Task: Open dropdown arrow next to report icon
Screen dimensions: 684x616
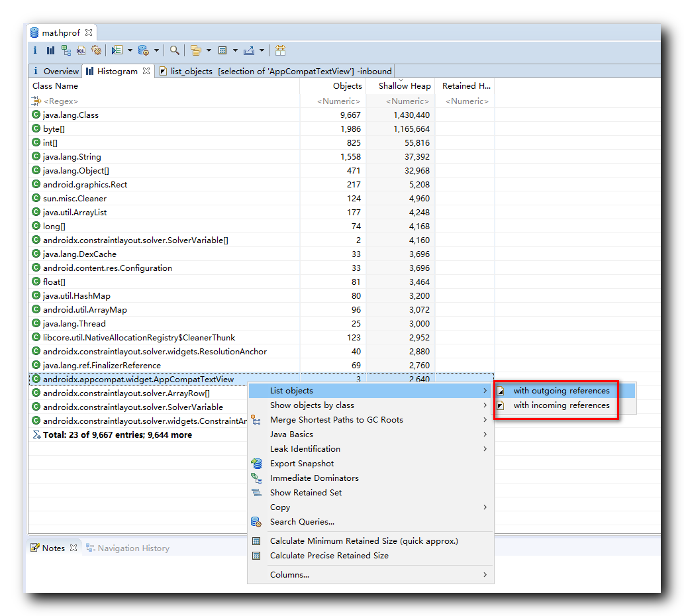Action: coord(130,50)
